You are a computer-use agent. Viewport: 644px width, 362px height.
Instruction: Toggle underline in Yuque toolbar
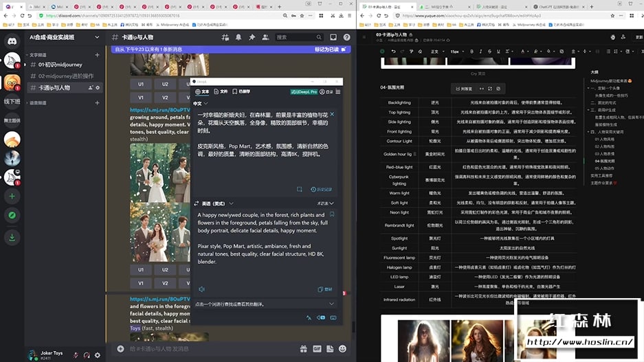[x=498, y=52]
